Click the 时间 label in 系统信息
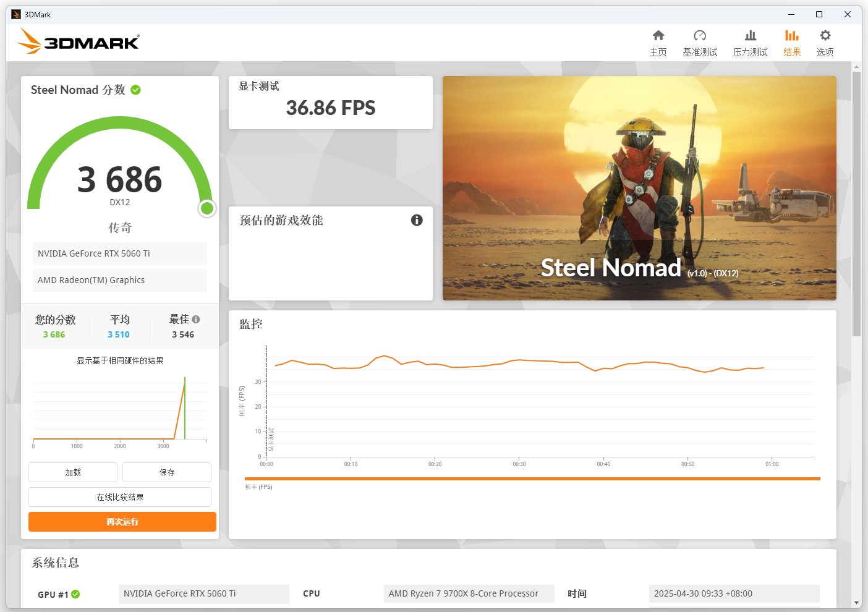 (577, 593)
